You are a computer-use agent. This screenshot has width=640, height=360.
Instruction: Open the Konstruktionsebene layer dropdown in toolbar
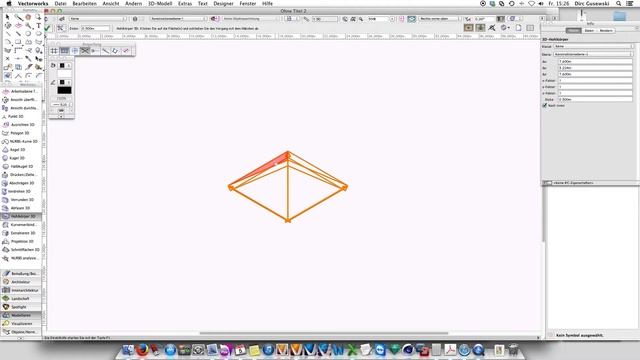click(178, 19)
